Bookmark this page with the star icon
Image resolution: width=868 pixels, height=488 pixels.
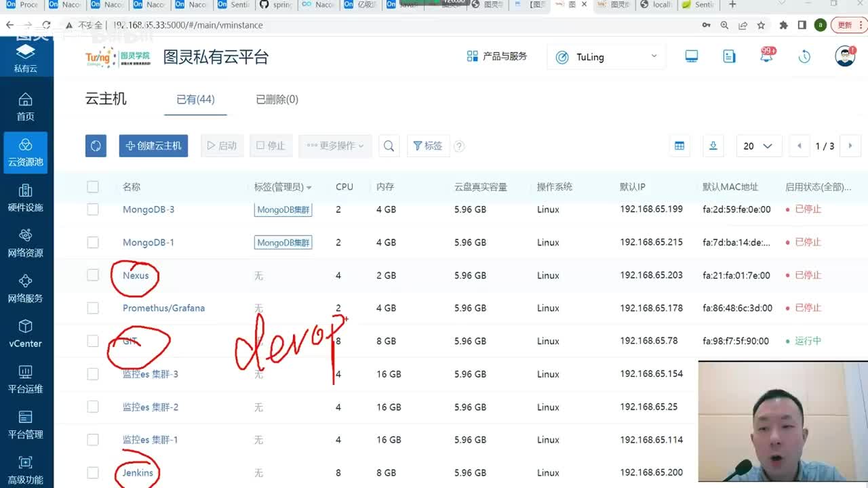coord(761,25)
